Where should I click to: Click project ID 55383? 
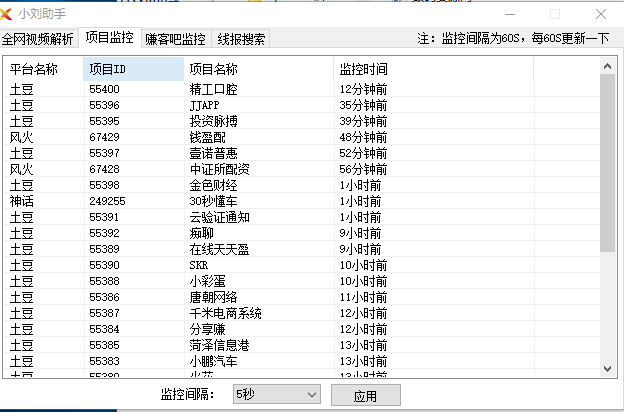coord(104,361)
